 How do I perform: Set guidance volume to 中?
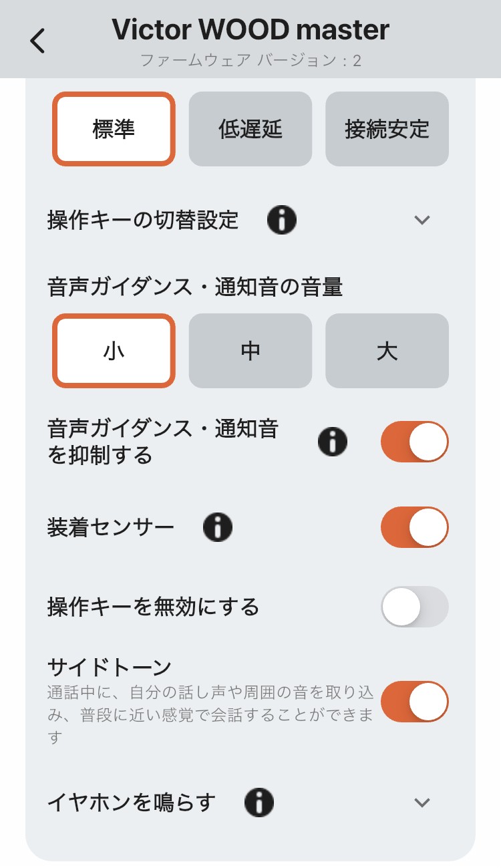coord(251,351)
